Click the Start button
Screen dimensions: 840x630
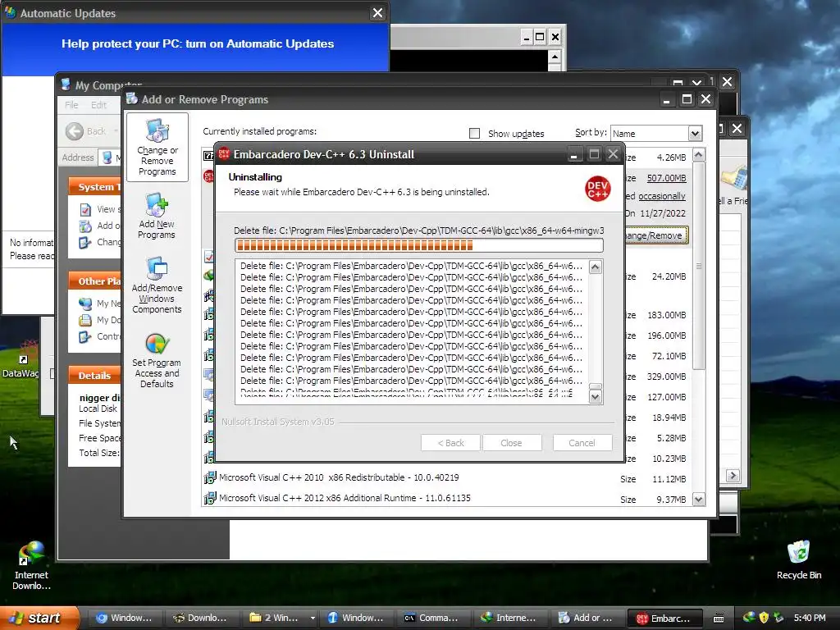pyautogui.click(x=39, y=618)
